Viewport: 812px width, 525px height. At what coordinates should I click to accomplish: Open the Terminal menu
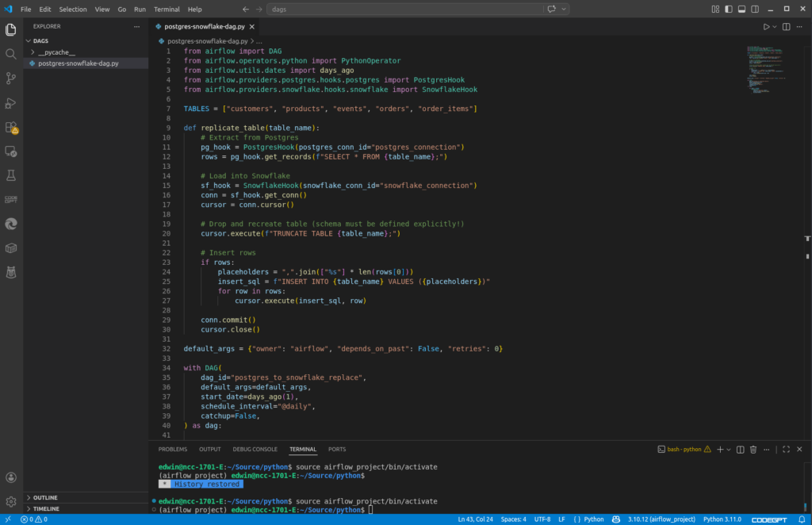[x=167, y=10]
